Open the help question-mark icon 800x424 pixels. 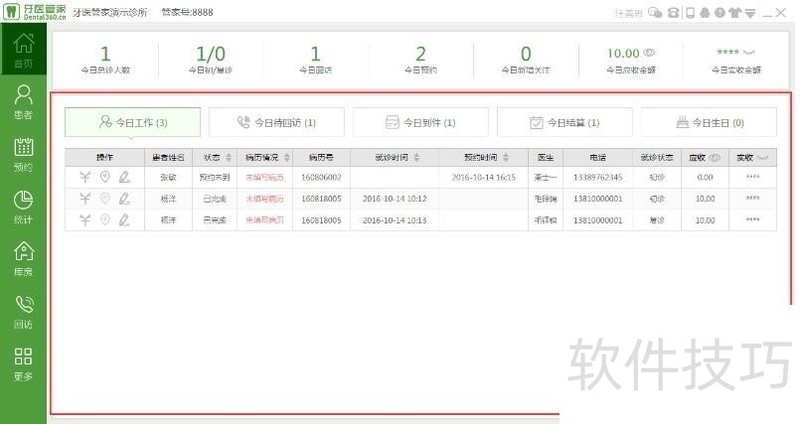719,13
